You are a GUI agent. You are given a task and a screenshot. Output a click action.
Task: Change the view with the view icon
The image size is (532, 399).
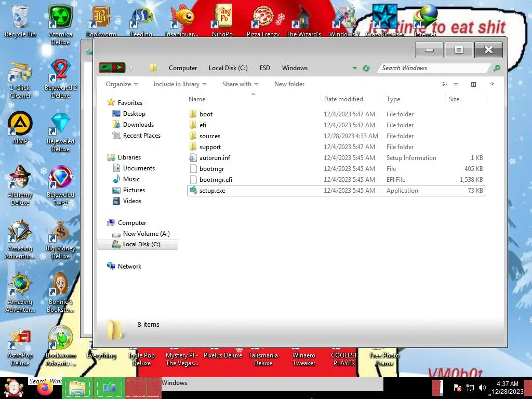445,84
